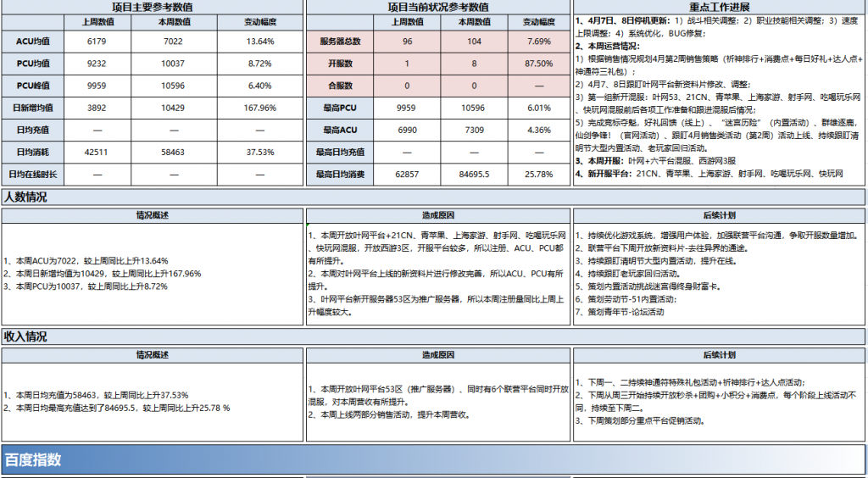Click the 84695.5 highest daily spend cell
This screenshot has height=478, width=868.
coord(474,175)
